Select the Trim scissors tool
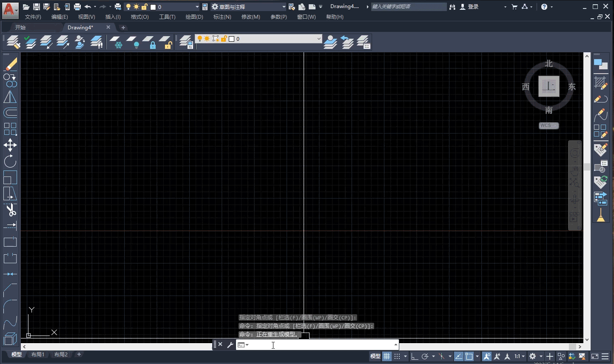The width and height of the screenshot is (614, 364). coord(10,210)
